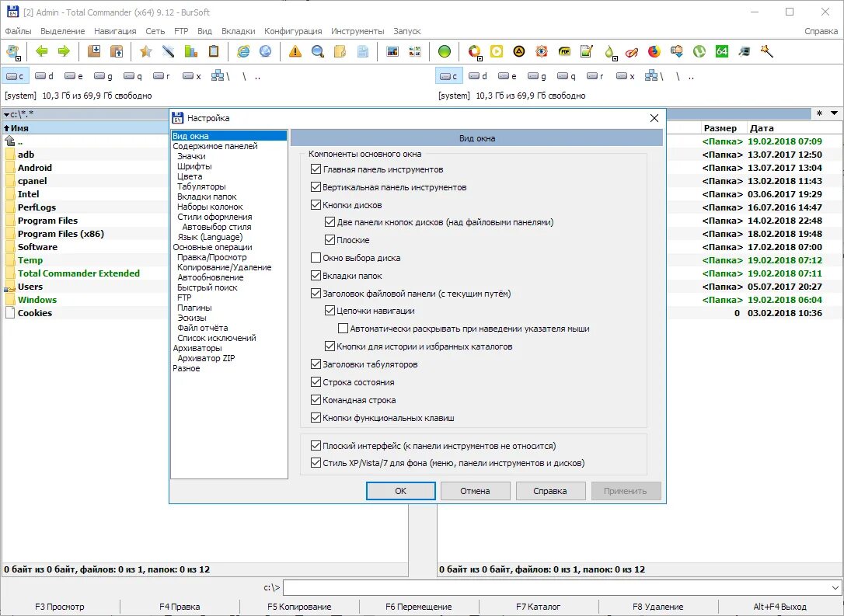844x616 pixels.
Task: Open the 'Конфигурация' menu
Action: pyautogui.click(x=293, y=31)
